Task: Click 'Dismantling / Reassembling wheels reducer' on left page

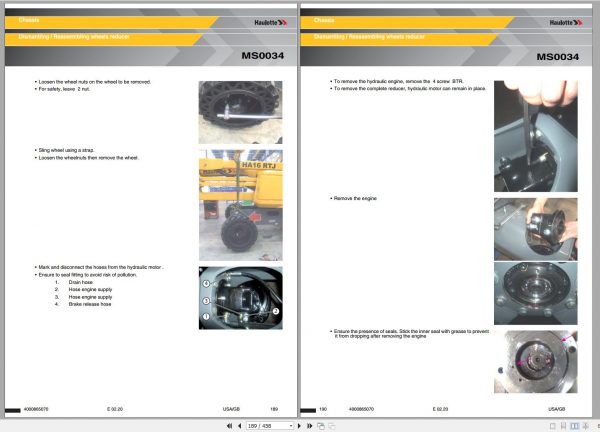Action: 74,37
